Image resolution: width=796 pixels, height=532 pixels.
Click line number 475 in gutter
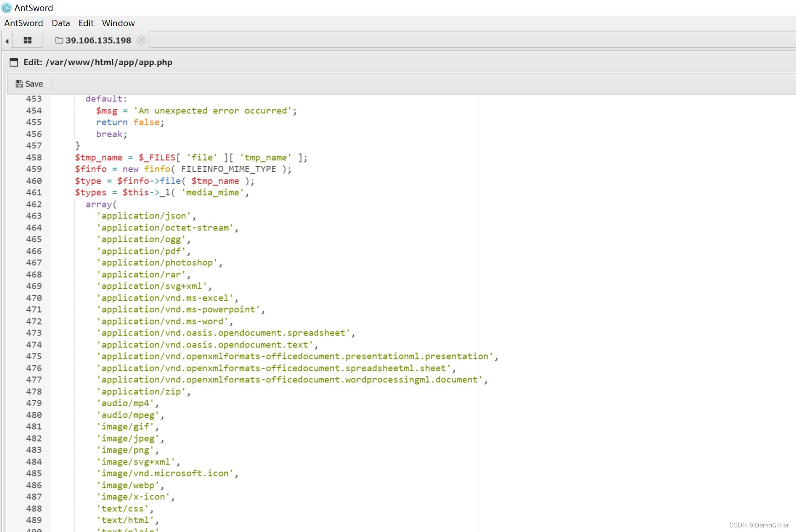(x=34, y=356)
